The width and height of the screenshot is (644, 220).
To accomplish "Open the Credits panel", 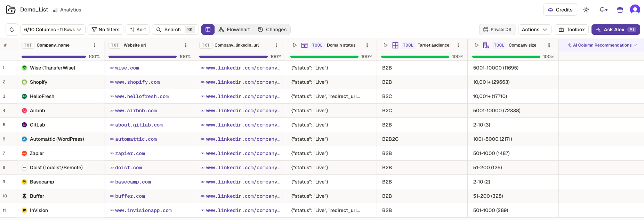I will tap(560, 10).
